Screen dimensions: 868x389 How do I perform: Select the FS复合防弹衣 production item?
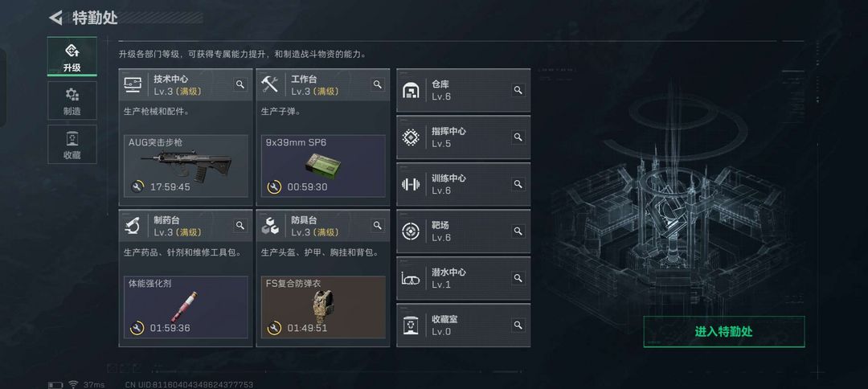(x=323, y=307)
